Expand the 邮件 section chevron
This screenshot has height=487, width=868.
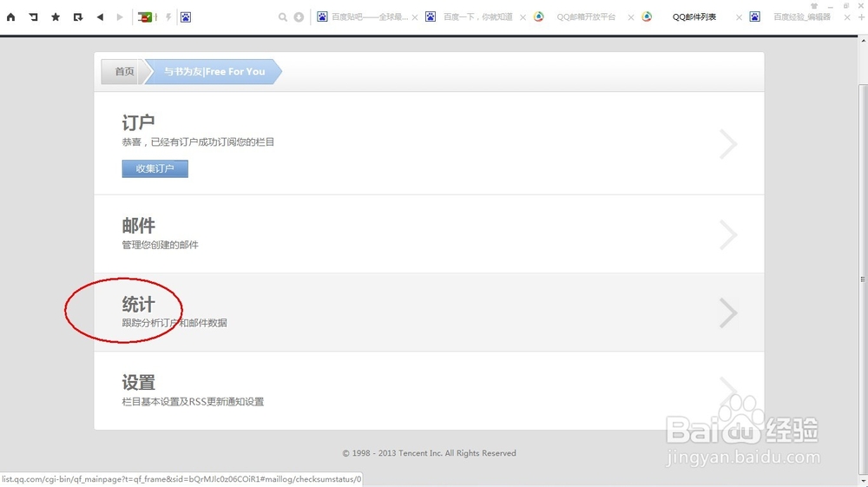(727, 234)
